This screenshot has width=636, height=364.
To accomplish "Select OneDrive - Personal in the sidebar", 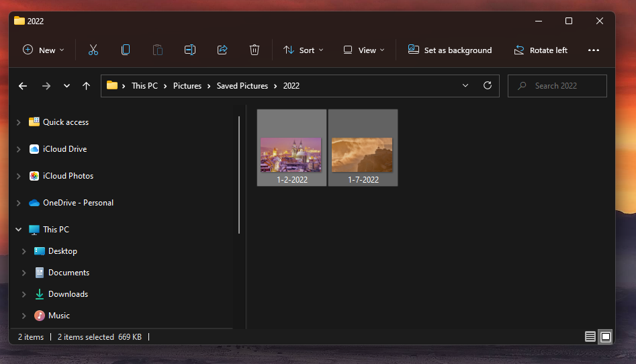I will pyautogui.click(x=79, y=203).
